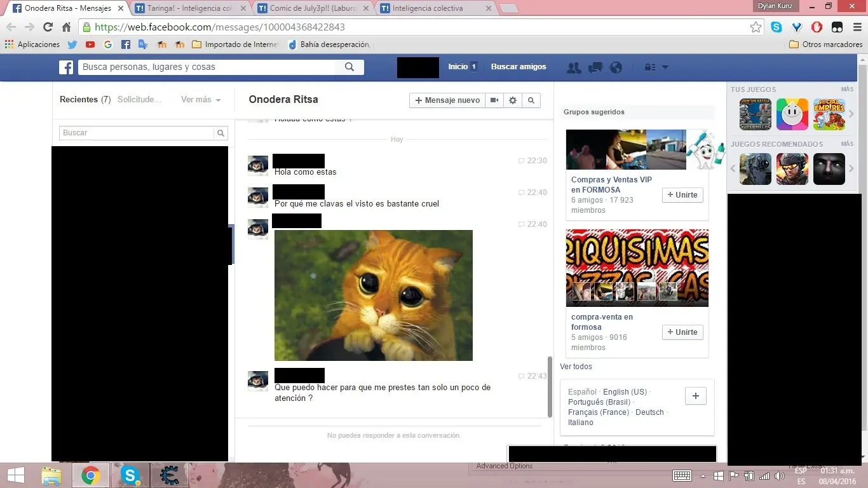Bookmark this page with the star icon

[x=756, y=27]
